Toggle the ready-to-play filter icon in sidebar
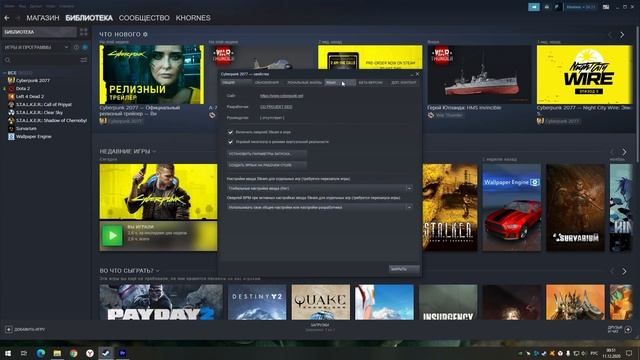The width and height of the screenshot is (640, 360). click(85, 47)
